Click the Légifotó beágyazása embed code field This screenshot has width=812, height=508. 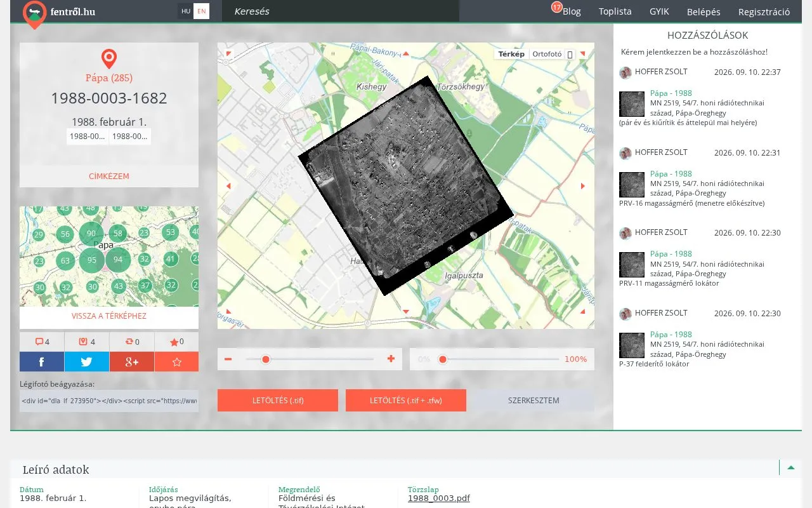[x=109, y=401]
